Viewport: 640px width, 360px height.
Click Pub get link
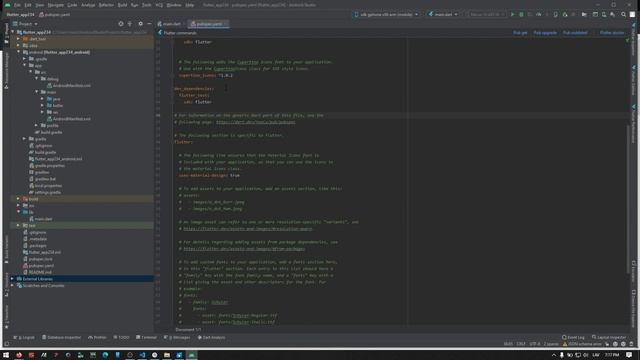[x=520, y=33]
